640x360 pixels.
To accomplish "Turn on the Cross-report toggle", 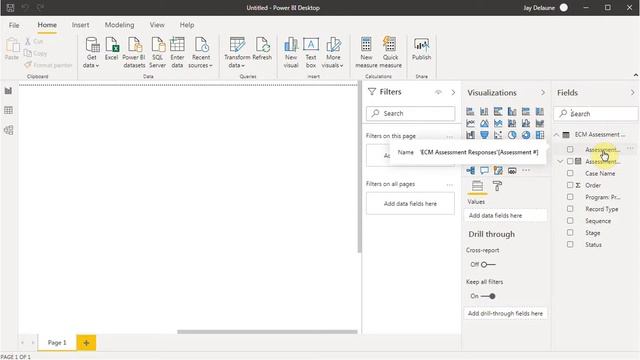I will pos(488,264).
